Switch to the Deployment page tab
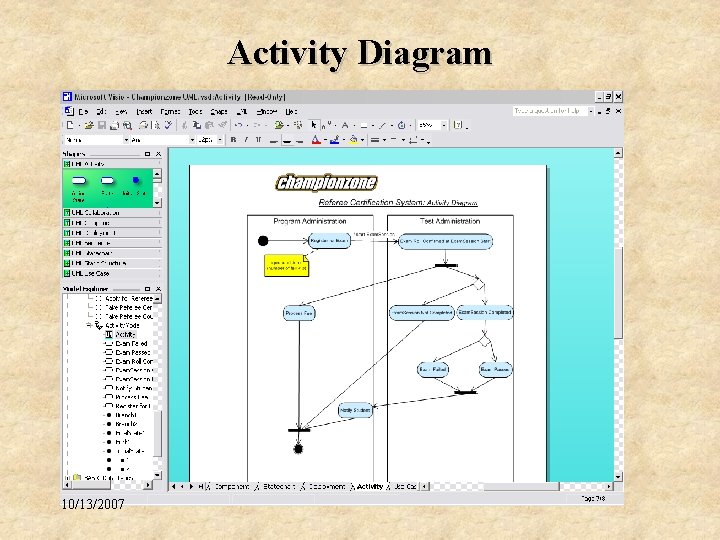The image size is (720, 540). point(326,486)
